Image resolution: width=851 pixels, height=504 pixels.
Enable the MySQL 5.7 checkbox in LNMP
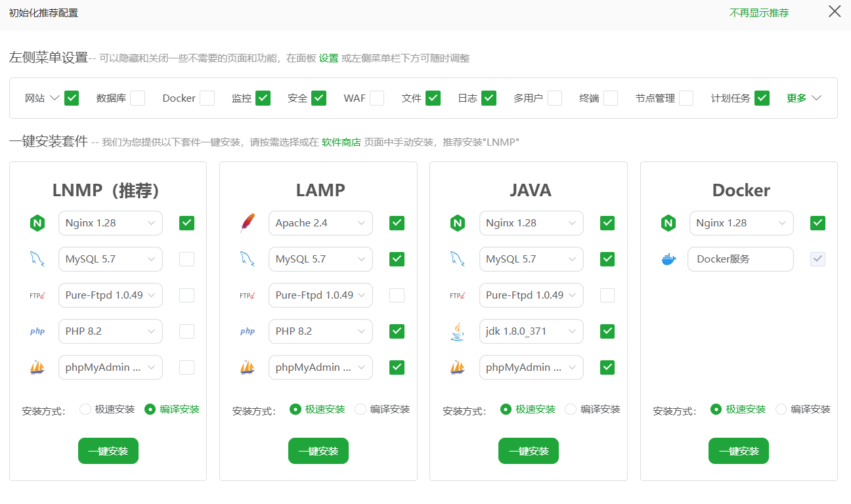click(x=186, y=259)
